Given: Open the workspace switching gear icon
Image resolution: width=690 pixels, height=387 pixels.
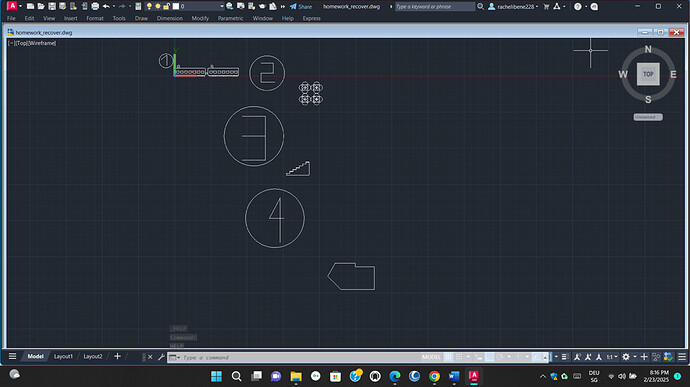Looking at the screenshot, I should (626, 357).
